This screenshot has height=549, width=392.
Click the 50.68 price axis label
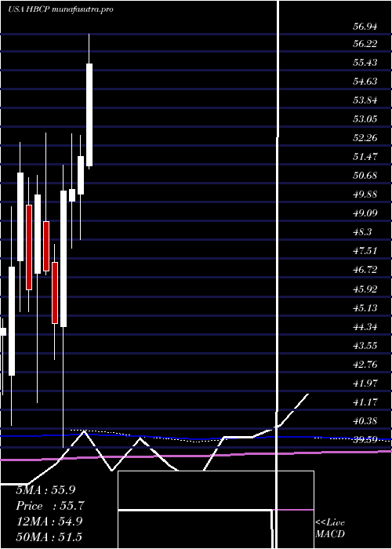point(365,175)
